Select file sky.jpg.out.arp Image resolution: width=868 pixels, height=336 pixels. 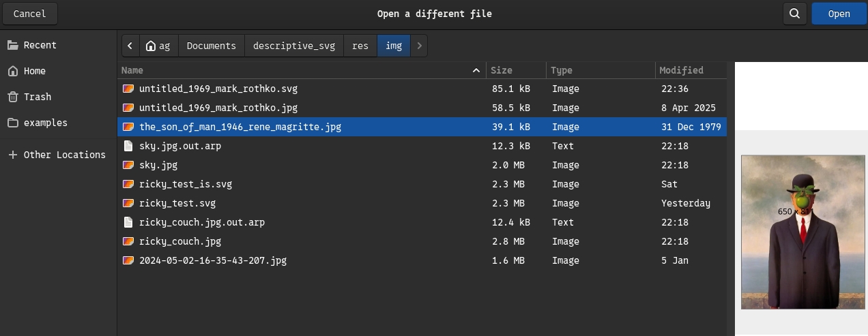(x=422, y=146)
